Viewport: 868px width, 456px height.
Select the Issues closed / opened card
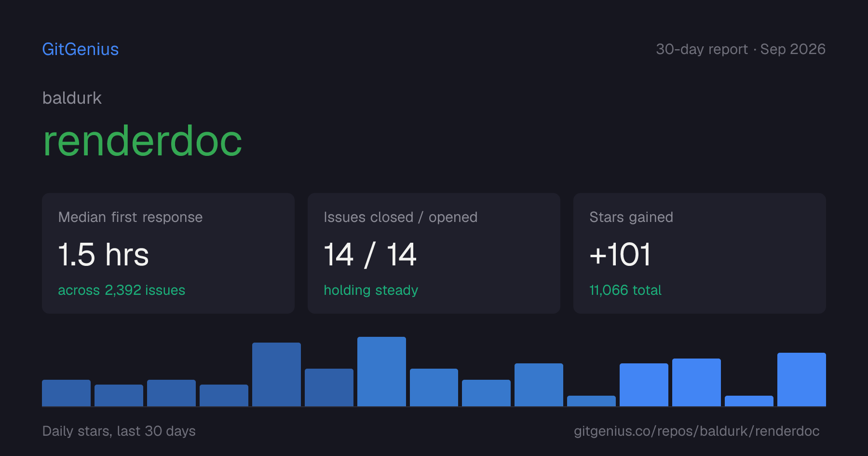[x=434, y=253]
